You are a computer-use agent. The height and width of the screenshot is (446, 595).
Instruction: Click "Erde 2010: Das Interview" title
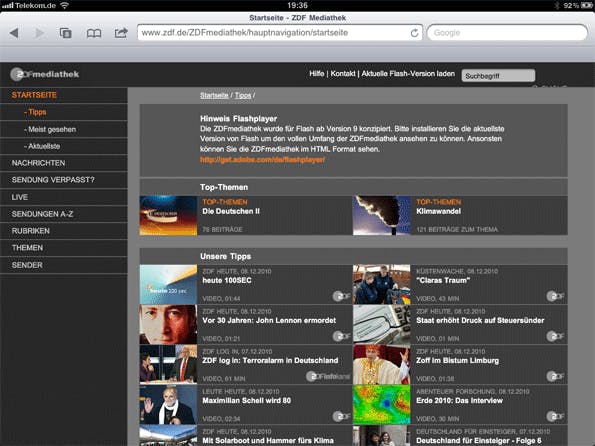(460, 400)
